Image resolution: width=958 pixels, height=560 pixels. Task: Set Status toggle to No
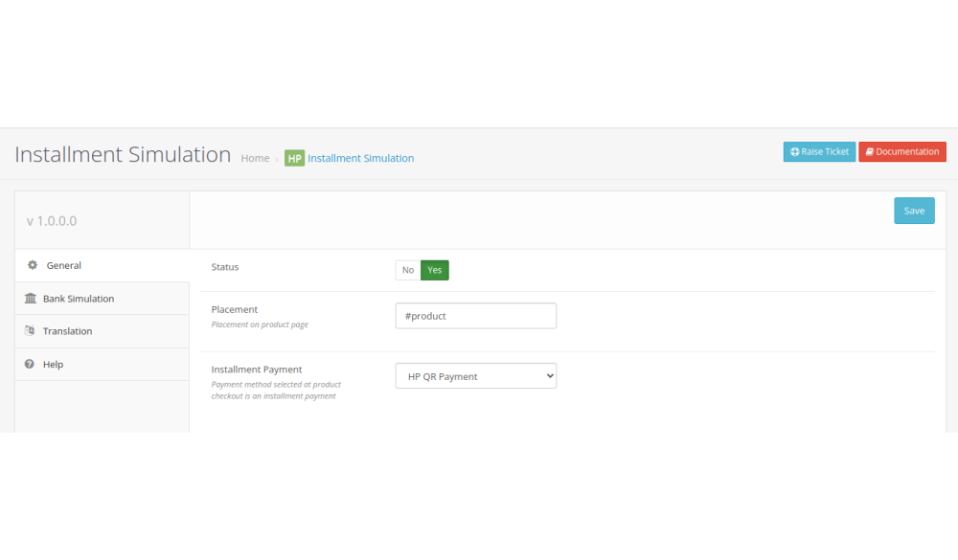click(408, 270)
